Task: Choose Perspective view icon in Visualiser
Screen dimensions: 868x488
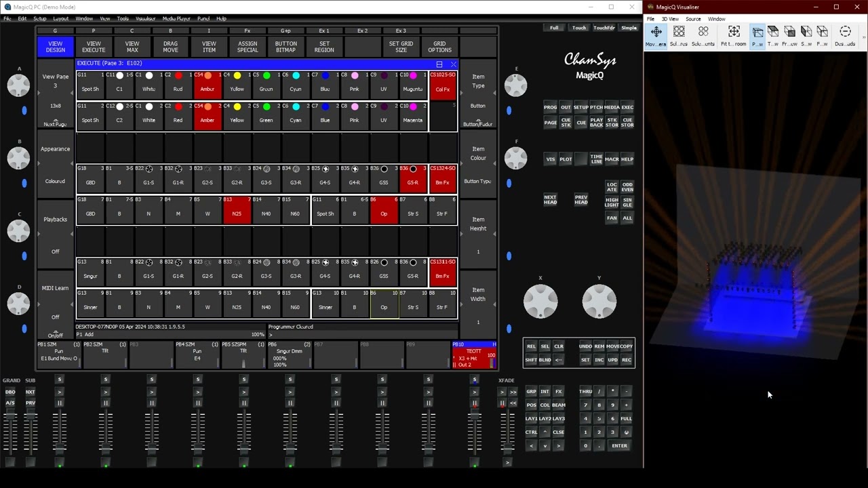Action: [757, 37]
